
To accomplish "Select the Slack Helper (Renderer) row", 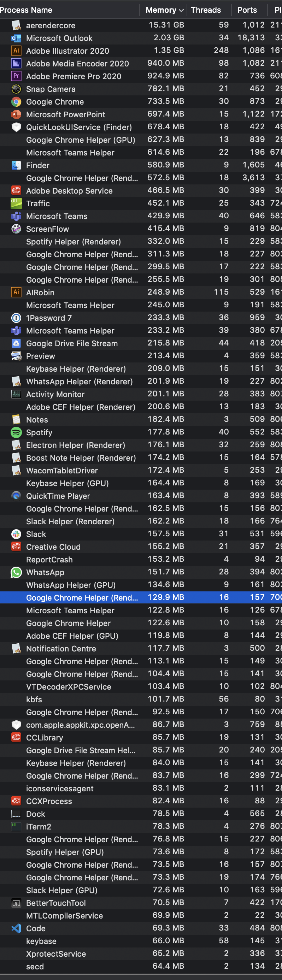I will point(141,521).
